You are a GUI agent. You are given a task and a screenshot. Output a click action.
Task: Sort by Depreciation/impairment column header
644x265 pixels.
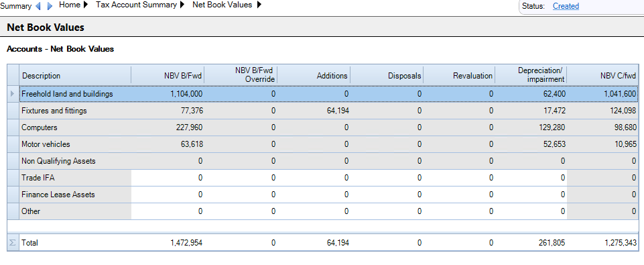pyautogui.click(x=531, y=76)
